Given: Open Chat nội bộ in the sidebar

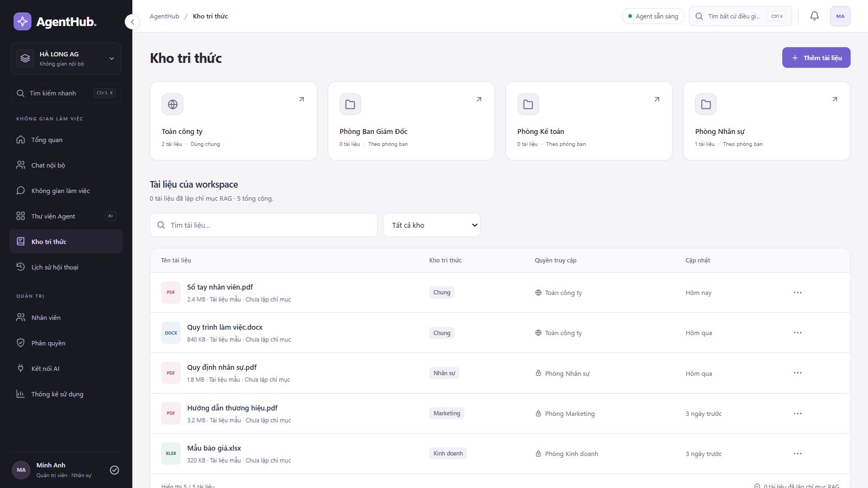Looking at the screenshot, I should tap(66, 165).
